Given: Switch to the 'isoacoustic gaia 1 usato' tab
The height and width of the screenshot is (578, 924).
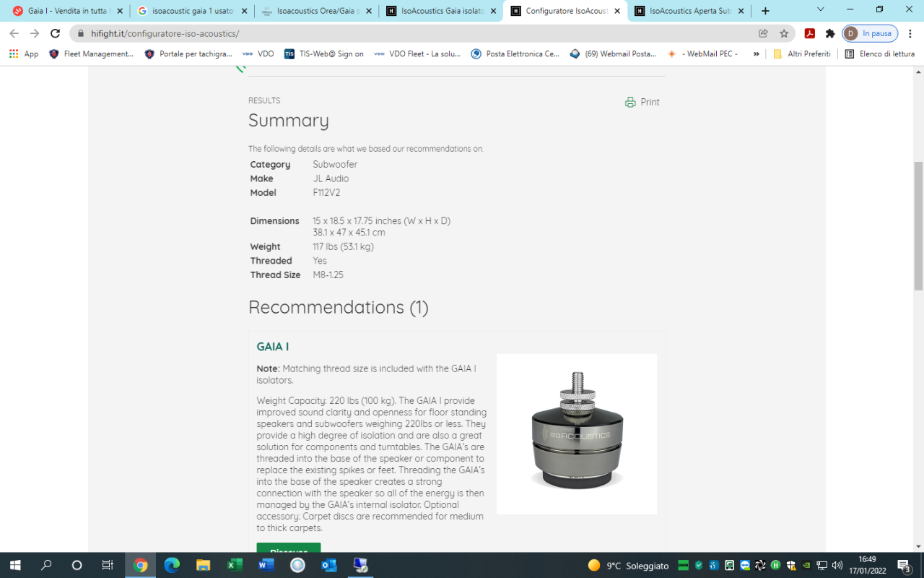Looking at the screenshot, I should tap(192, 11).
